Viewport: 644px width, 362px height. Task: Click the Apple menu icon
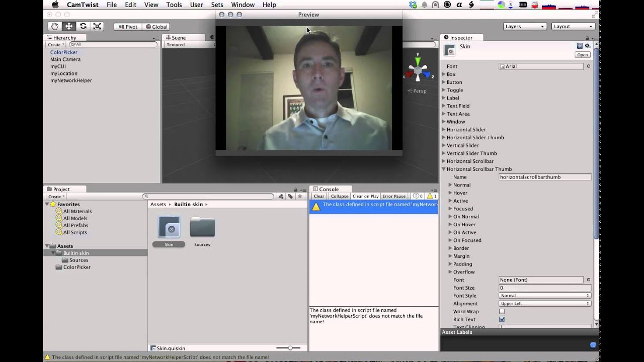pos(55,5)
